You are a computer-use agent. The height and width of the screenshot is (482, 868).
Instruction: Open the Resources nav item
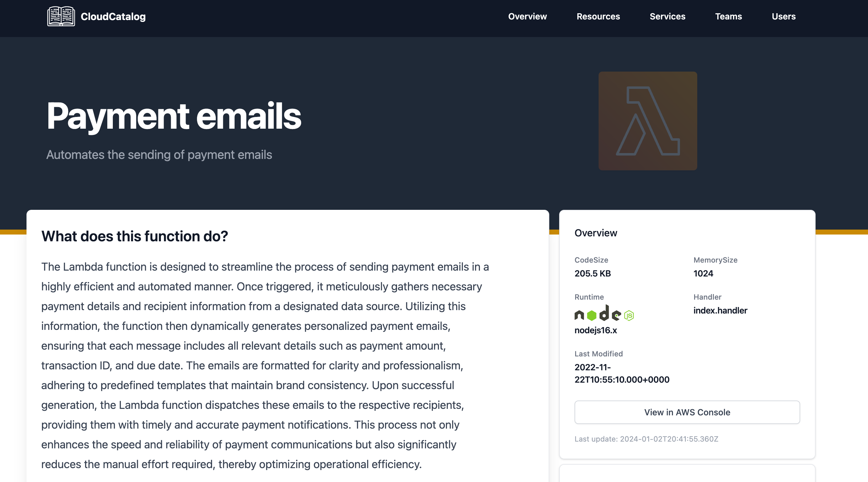(598, 16)
